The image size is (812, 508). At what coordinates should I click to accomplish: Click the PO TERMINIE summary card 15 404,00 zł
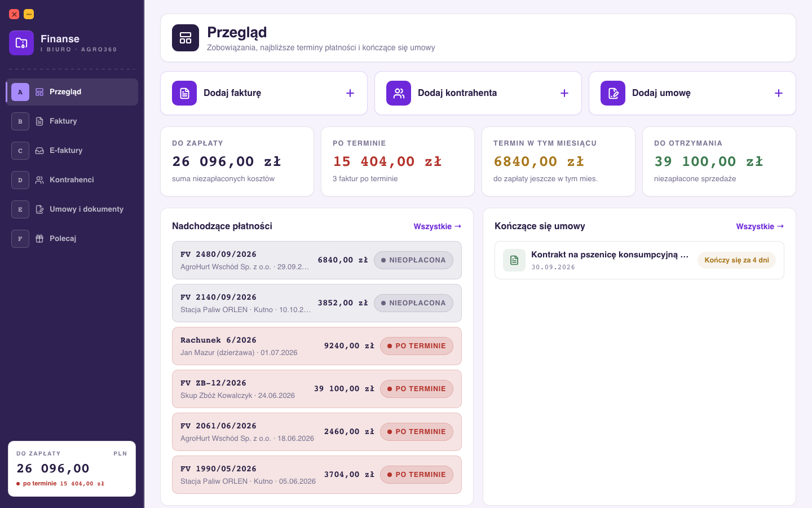click(x=398, y=161)
